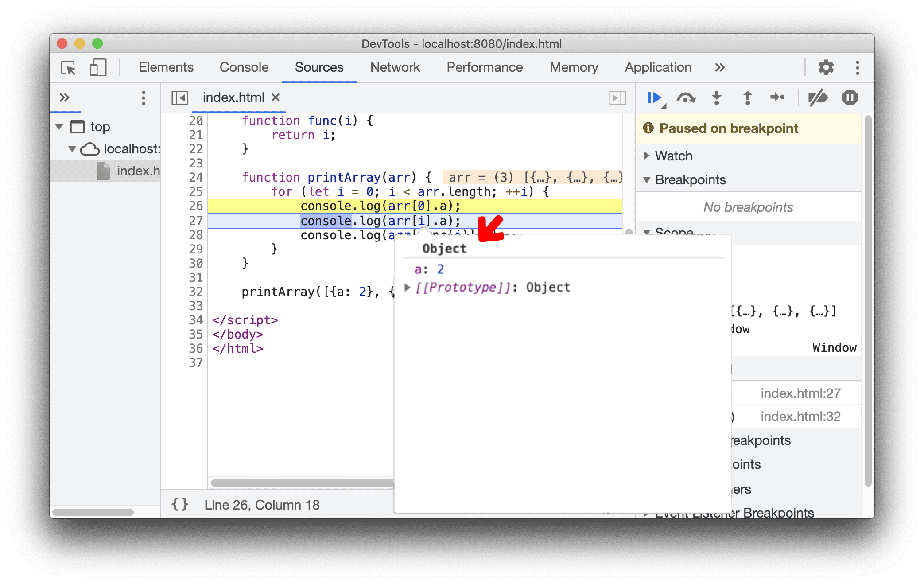Select the Sources tab
This screenshot has height=584, width=924.
(321, 66)
